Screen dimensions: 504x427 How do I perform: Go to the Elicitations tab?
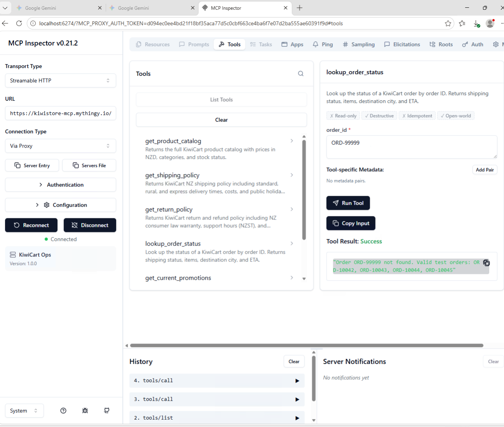tap(402, 44)
